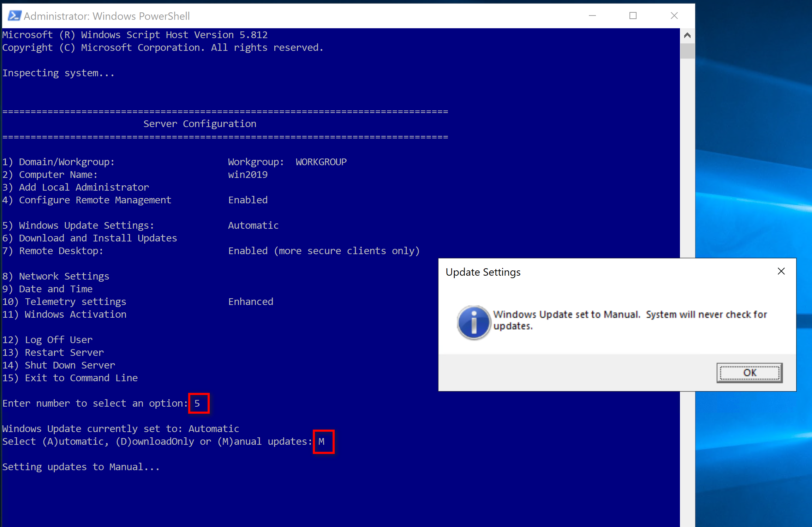Screen dimensions: 812x527
Task: Click the PowerShell icon in title bar
Action: click(14, 16)
